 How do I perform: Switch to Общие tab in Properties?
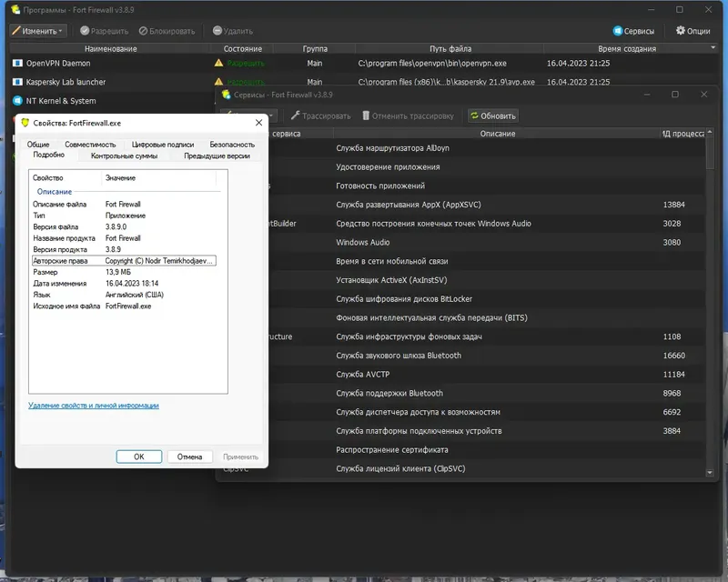38,145
